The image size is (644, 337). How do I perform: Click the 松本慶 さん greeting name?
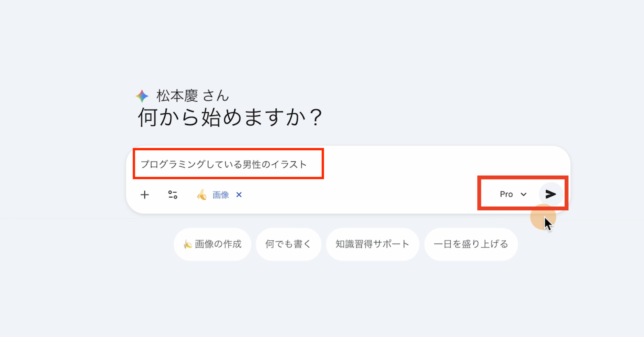point(192,96)
